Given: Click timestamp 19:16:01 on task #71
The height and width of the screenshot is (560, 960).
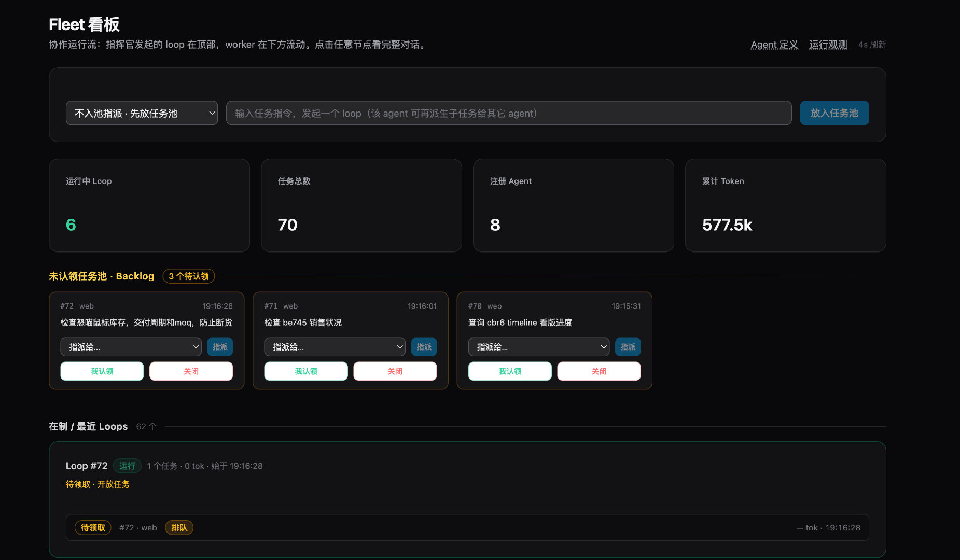Looking at the screenshot, I should [x=422, y=306].
